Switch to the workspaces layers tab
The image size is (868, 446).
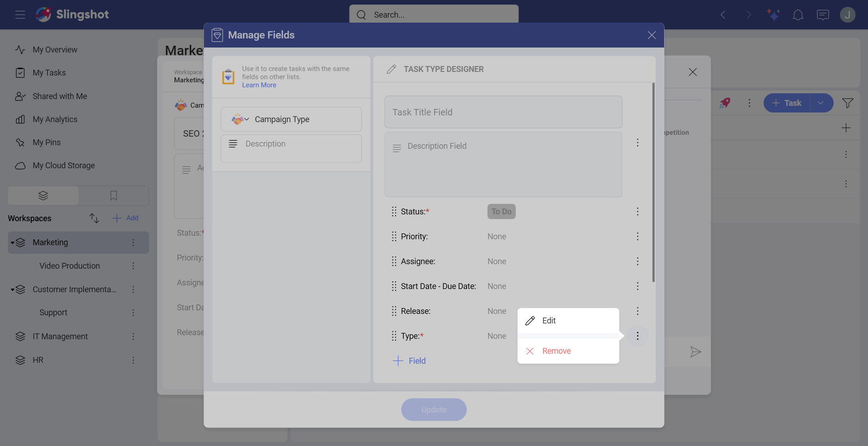click(43, 195)
